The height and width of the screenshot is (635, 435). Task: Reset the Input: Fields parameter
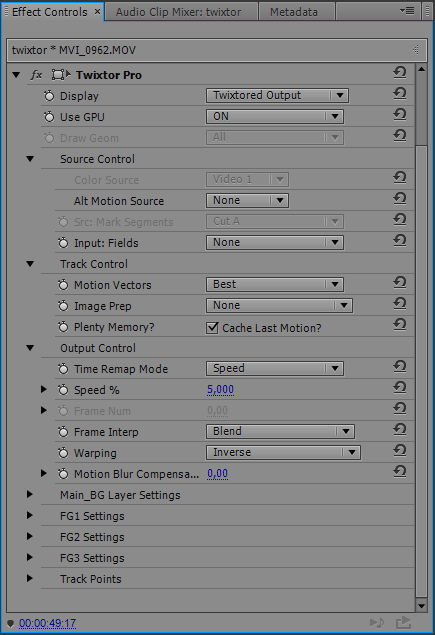(x=400, y=241)
